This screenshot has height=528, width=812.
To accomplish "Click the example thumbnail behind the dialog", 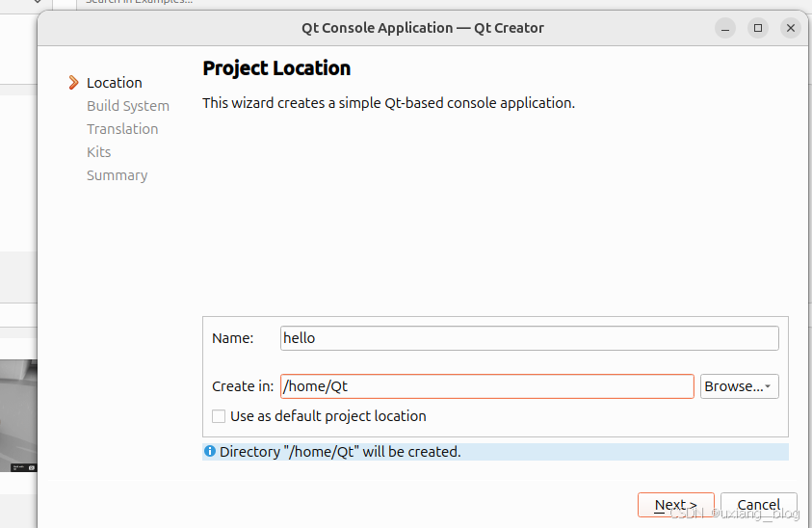I will (18, 415).
